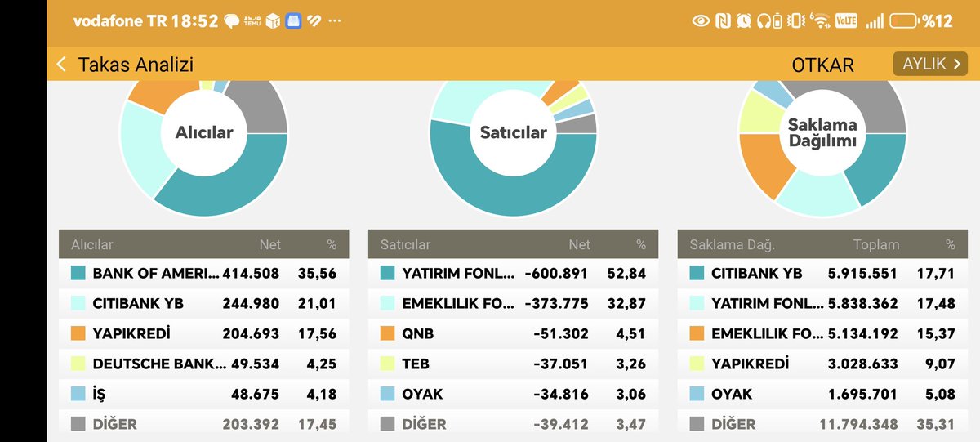The width and height of the screenshot is (980, 442).
Task: Tap the orange swatch beside QNB
Action: tap(388, 334)
